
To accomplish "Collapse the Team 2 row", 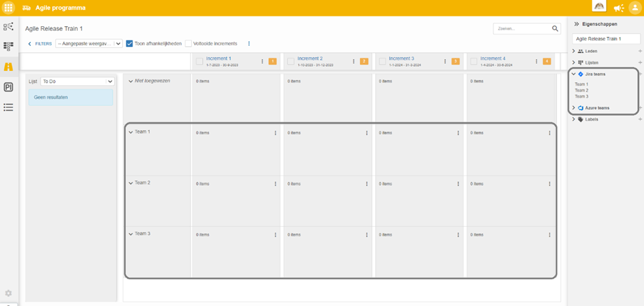I will click(131, 183).
